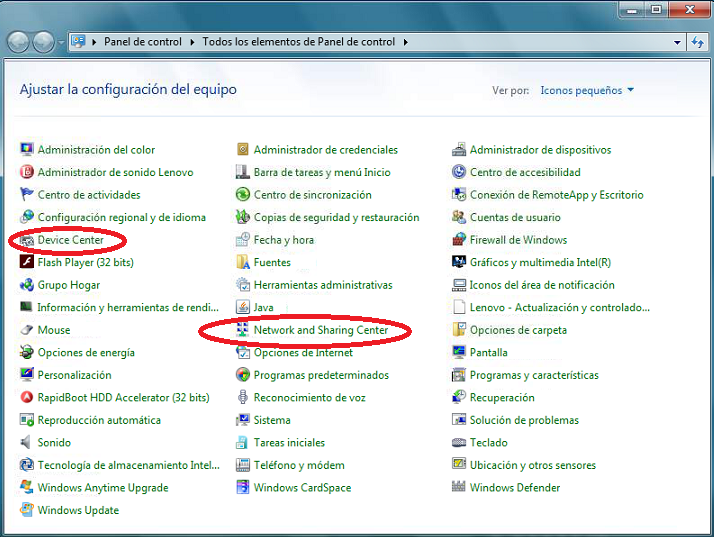Open the Network and Sharing Center icon
714x537 pixels.
pos(243,330)
